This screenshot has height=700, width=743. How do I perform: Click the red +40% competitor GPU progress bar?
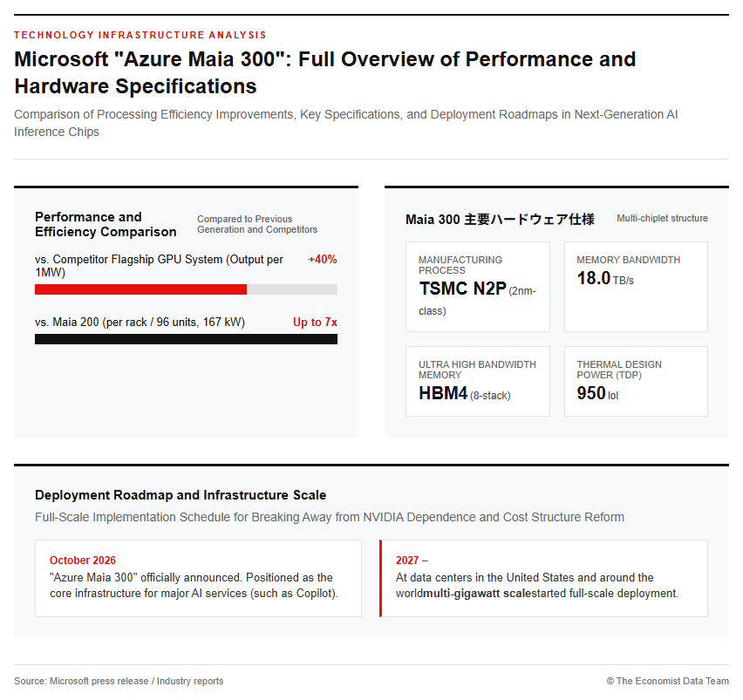[140, 289]
